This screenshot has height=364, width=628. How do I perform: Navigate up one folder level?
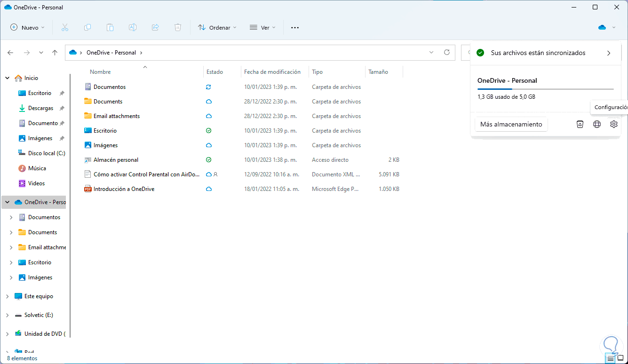(x=55, y=53)
